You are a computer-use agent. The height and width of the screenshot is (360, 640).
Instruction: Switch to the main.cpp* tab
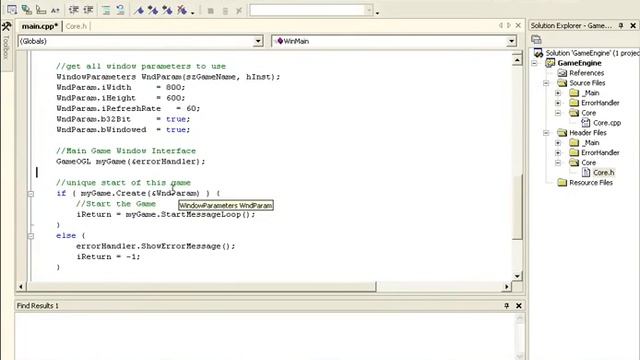pyautogui.click(x=40, y=26)
